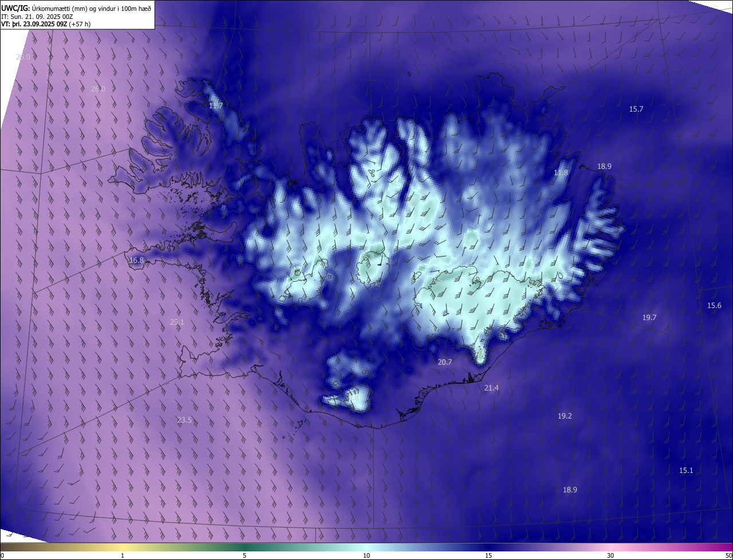This screenshot has height=560, width=733.
Task: Click the colour scale tick labelled 10
Action: 366,555
